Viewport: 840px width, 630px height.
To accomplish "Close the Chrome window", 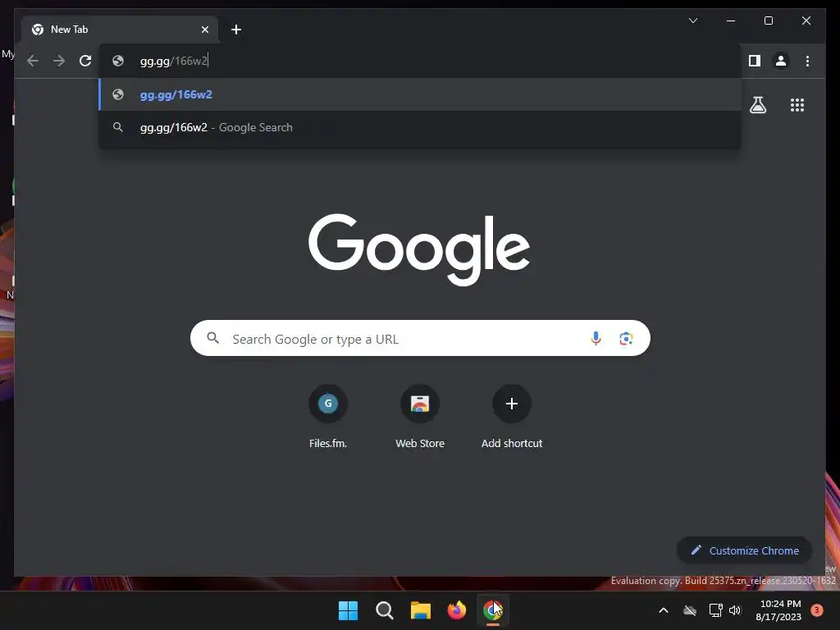I will tap(806, 21).
